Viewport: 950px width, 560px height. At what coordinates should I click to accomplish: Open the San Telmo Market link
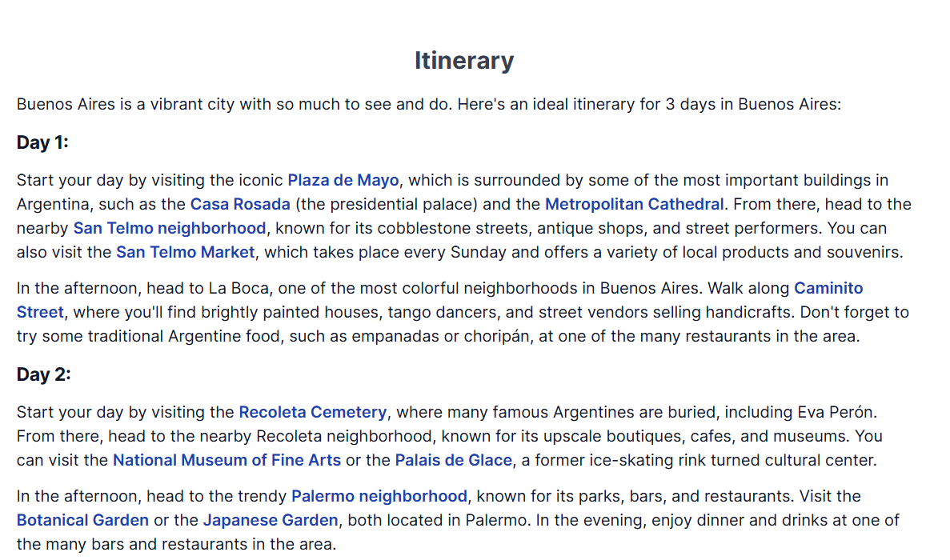tap(186, 253)
